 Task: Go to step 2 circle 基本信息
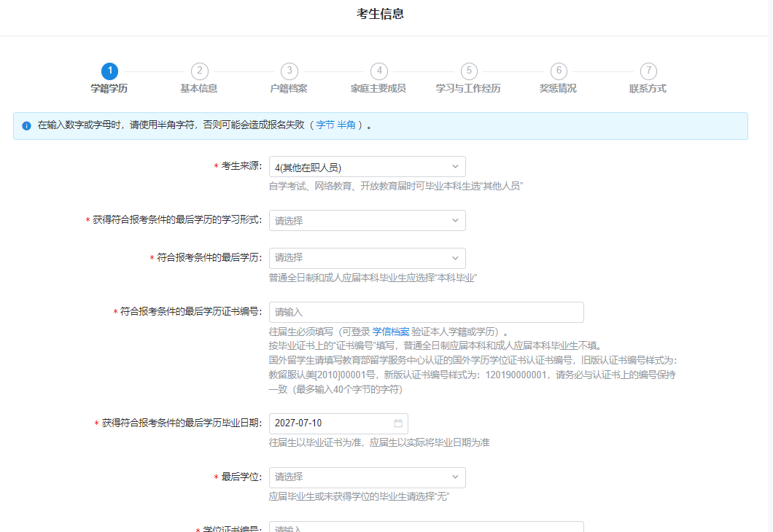point(199,71)
